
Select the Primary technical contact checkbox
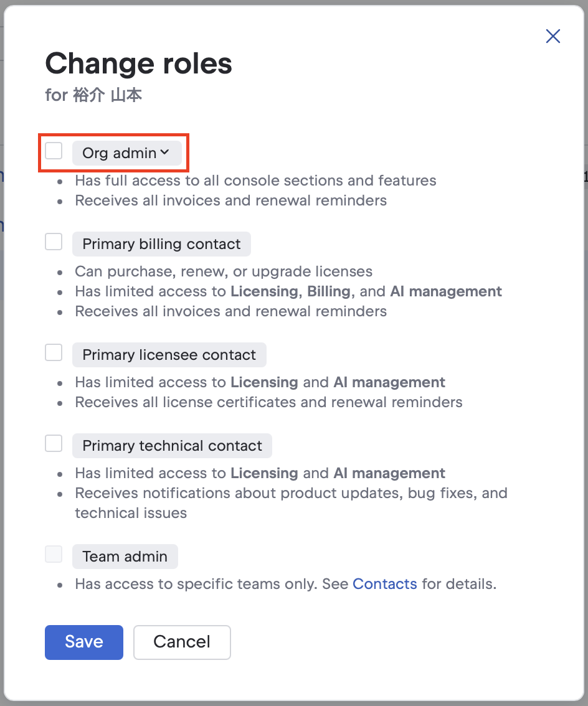(54, 443)
